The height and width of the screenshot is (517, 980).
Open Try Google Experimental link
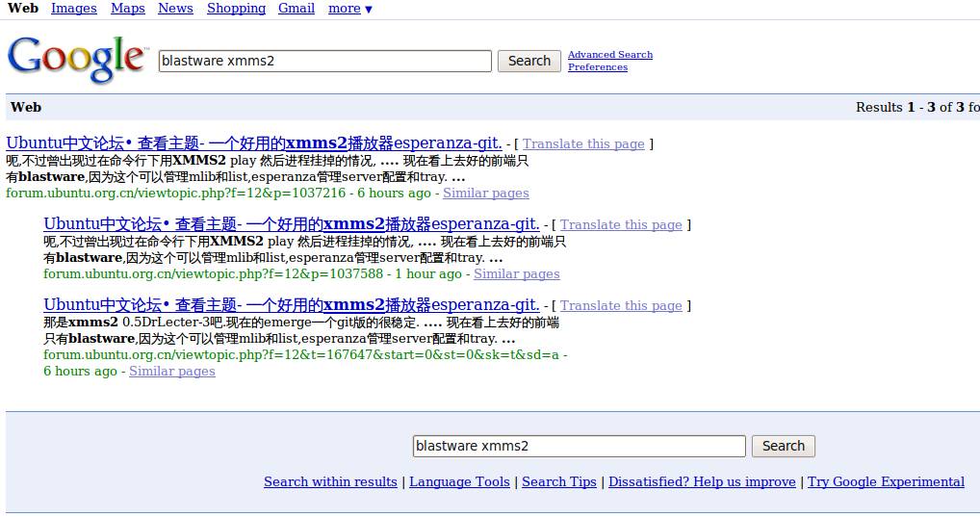click(x=886, y=482)
